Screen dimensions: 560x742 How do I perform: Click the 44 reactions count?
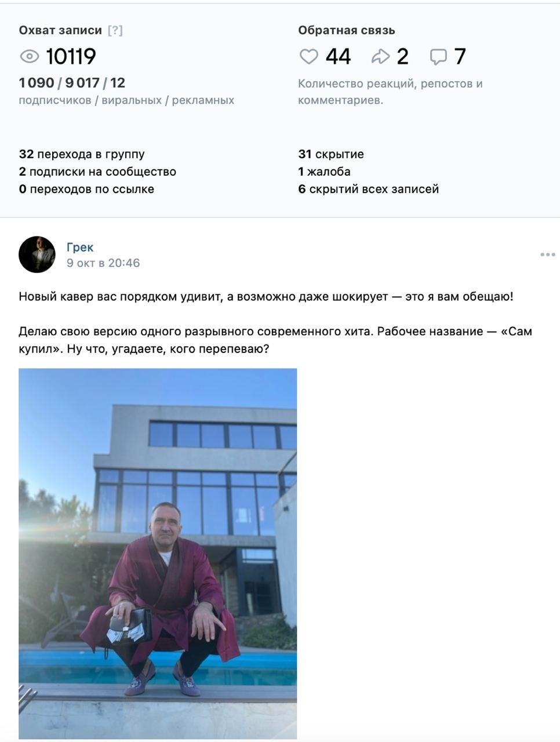pyautogui.click(x=338, y=56)
